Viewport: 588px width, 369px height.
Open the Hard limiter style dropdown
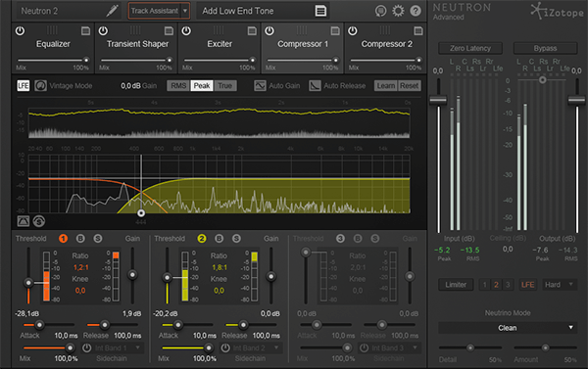click(560, 285)
